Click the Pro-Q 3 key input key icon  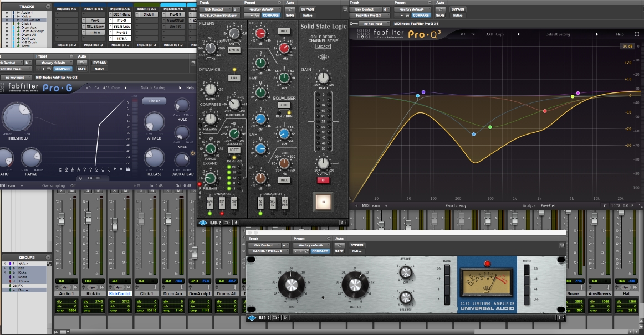(353, 24)
